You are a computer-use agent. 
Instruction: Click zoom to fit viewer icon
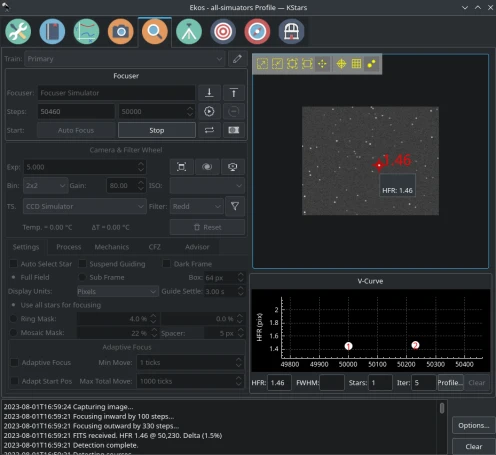point(307,64)
